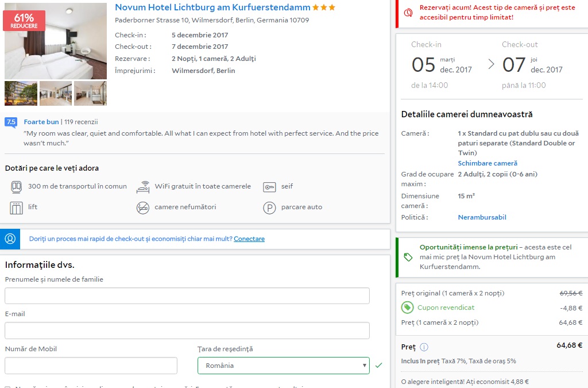Click the red limited-time clock icon
This screenshot has height=388, width=588.
coord(408,13)
